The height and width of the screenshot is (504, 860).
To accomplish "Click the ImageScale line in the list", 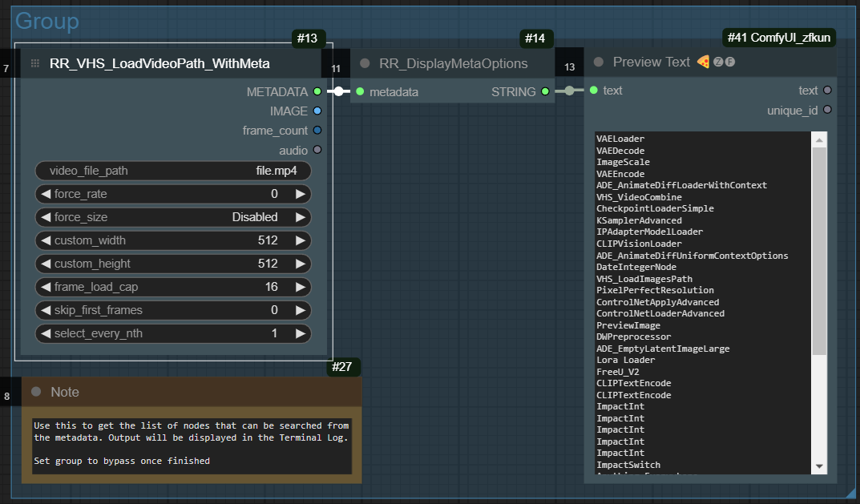I will (623, 163).
